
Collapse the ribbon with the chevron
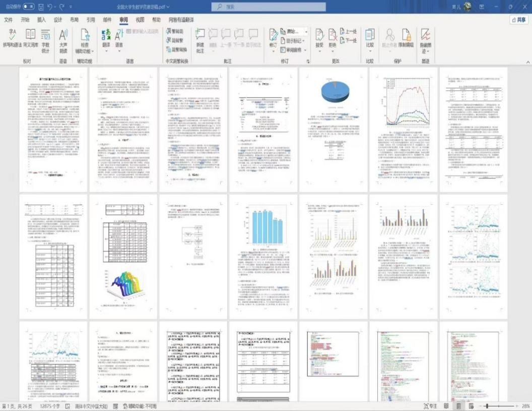pos(527,62)
